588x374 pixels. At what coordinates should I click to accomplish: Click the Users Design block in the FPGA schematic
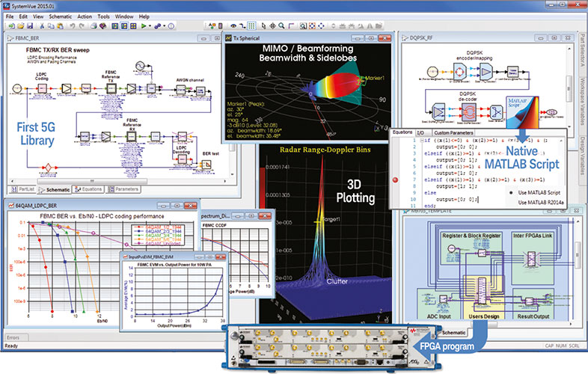pyautogui.click(x=483, y=298)
